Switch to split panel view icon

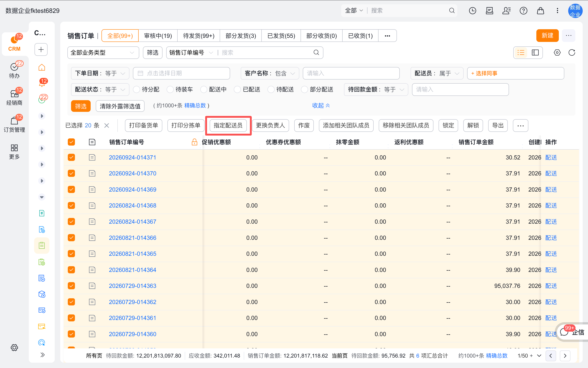(x=535, y=53)
